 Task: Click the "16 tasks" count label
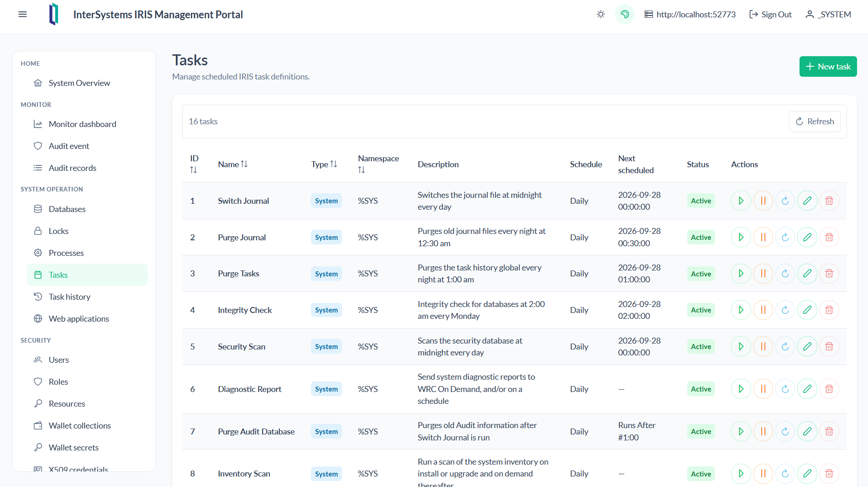point(203,122)
